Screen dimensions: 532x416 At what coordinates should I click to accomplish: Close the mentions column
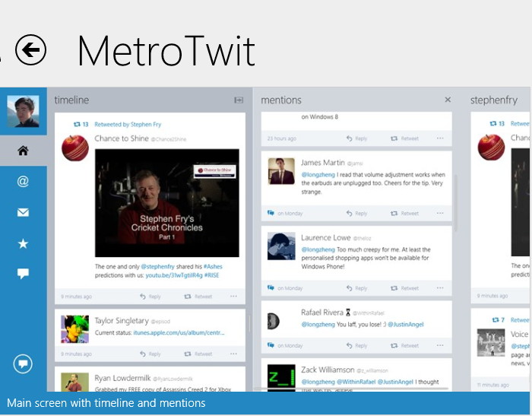[448, 100]
